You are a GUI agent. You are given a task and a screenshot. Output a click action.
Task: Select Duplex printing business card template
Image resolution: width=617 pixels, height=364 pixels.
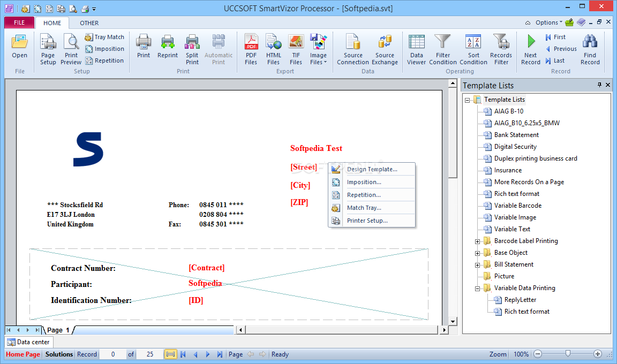point(536,158)
